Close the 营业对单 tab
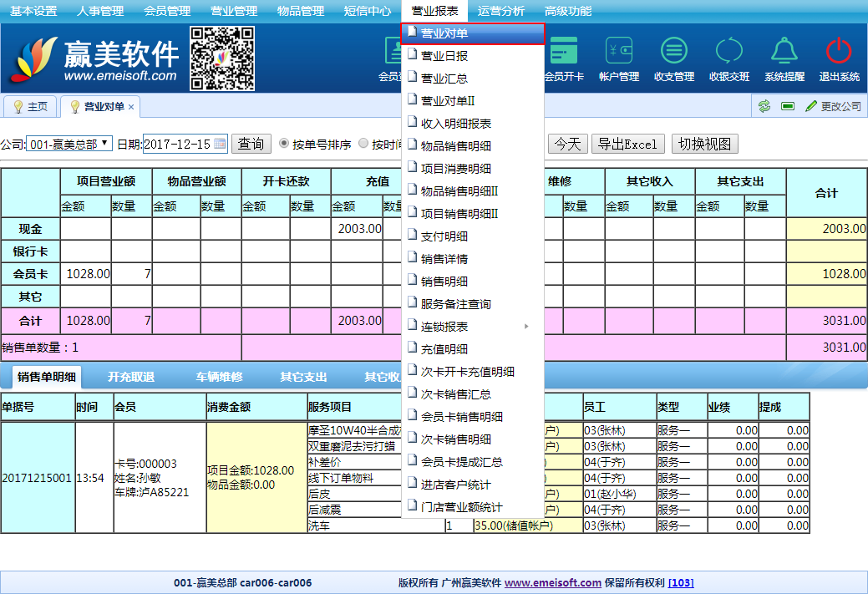The width and height of the screenshot is (868, 594). (131, 107)
